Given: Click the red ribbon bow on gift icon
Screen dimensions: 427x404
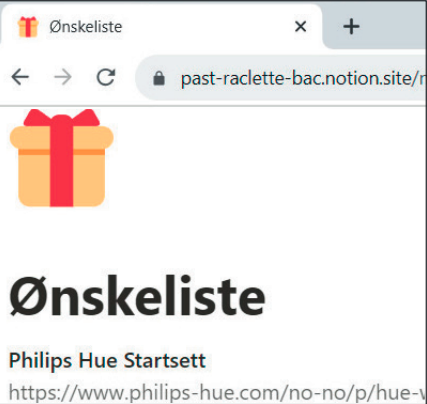Looking at the screenshot, I should 62,117.
